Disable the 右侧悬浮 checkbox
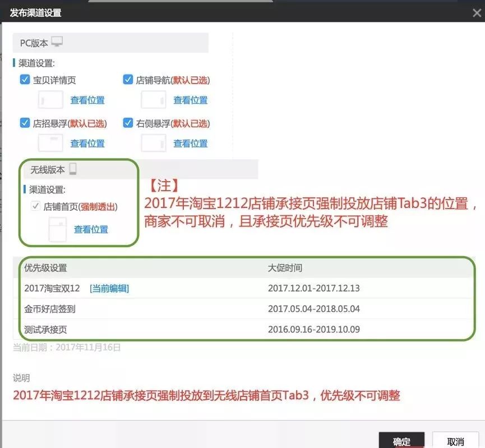The width and height of the screenshot is (485, 448). point(128,123)
